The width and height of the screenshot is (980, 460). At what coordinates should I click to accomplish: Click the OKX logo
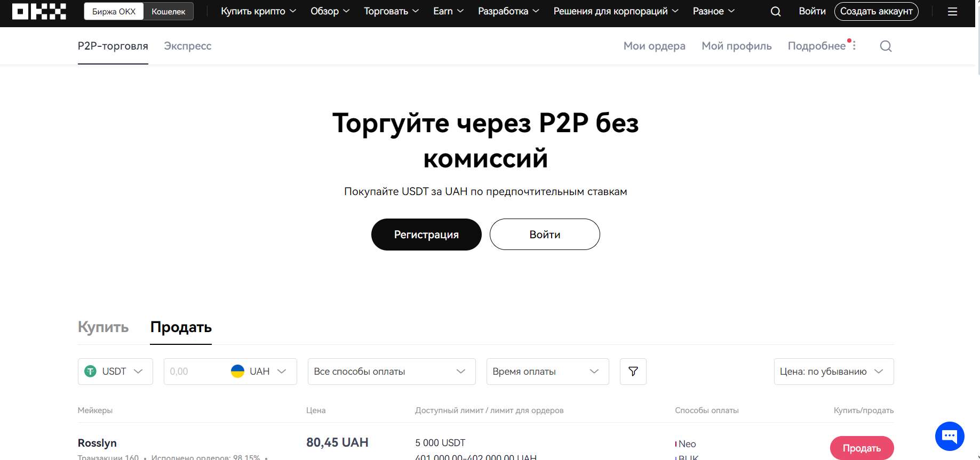pos(39,11)
